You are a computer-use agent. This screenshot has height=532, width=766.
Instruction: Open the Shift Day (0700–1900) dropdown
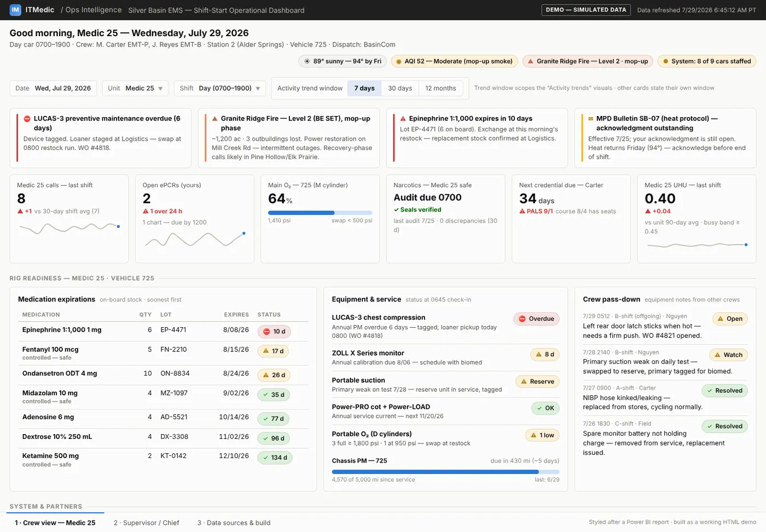coord(220,88)
